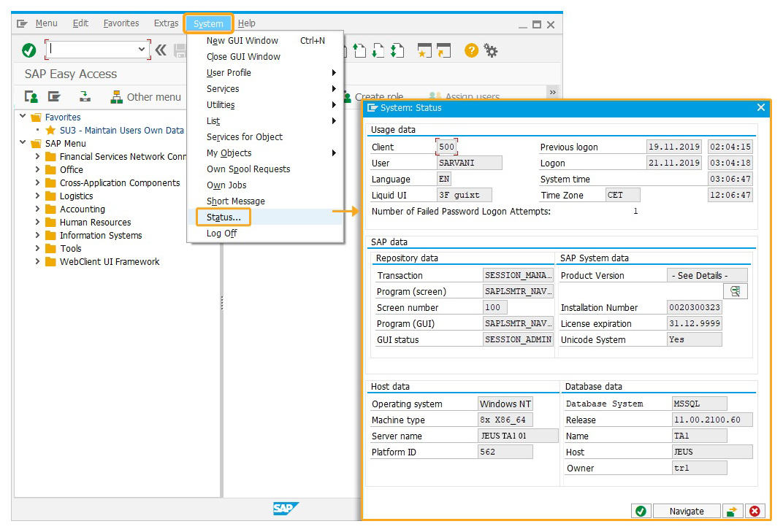Expand the Information Systems folder
This screenshot has height=532, width=783.
pos(37,235)
